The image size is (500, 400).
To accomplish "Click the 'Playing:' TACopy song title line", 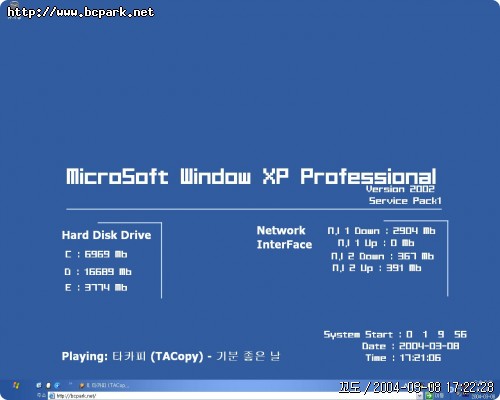I will pyautogui.click(x=171, y=356).
